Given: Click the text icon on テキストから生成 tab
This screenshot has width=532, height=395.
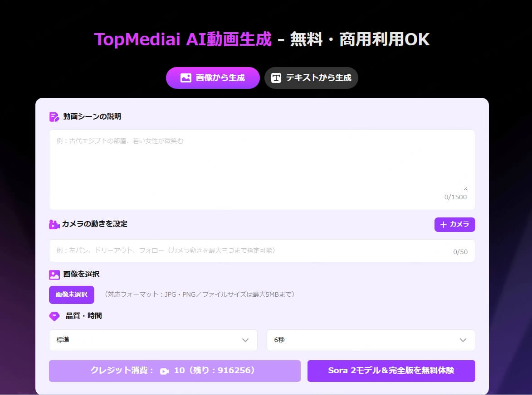Looking at the screenshot, I should click(x=276, y=78).
